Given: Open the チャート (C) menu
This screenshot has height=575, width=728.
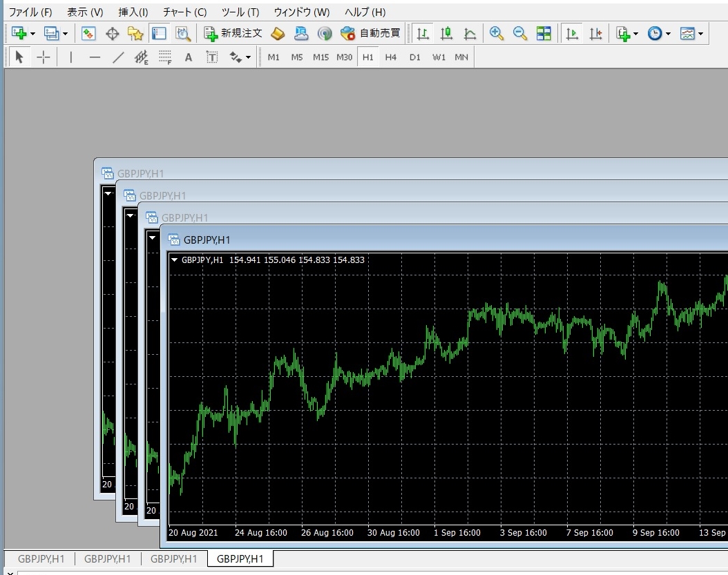Looking at the screenshot, I should [184, 12].
